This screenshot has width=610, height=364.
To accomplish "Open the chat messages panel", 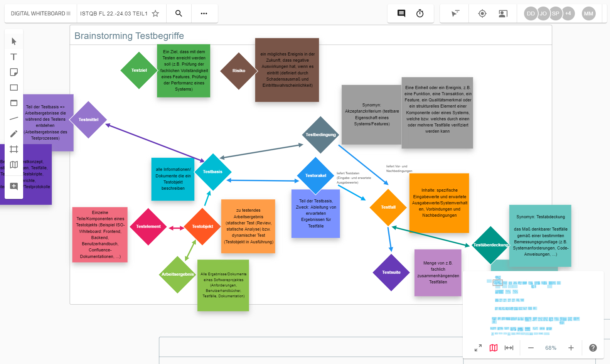I will 401,13.
